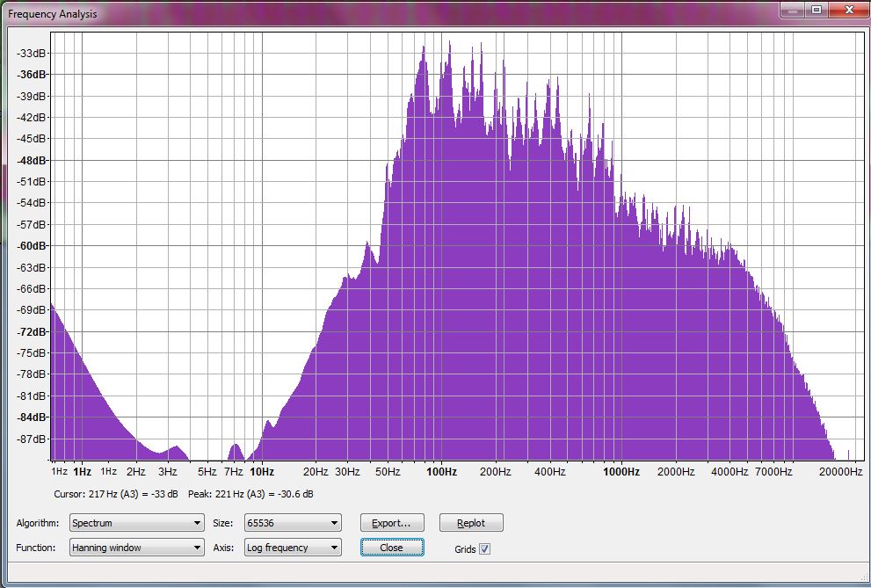Click the Cursor frequency readout text
Image resolution: width=871 pixels, height=588 pixels.
(115, 494)
